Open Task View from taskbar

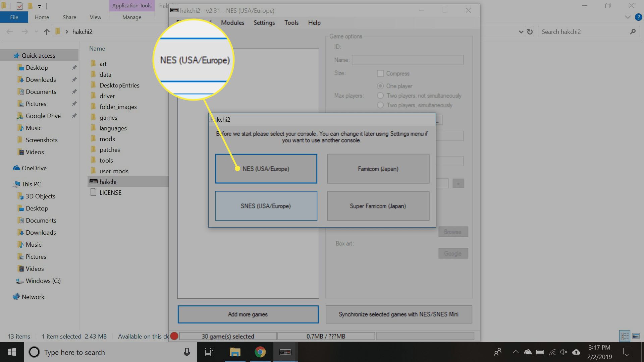click(209, 352)
